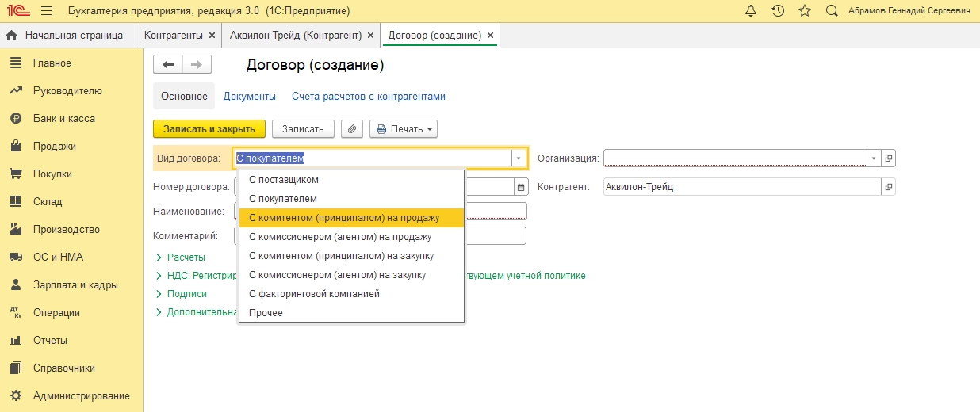Open the Организация dropdown arrow
This screenshot has height=412, width=980.
point(874,158)
